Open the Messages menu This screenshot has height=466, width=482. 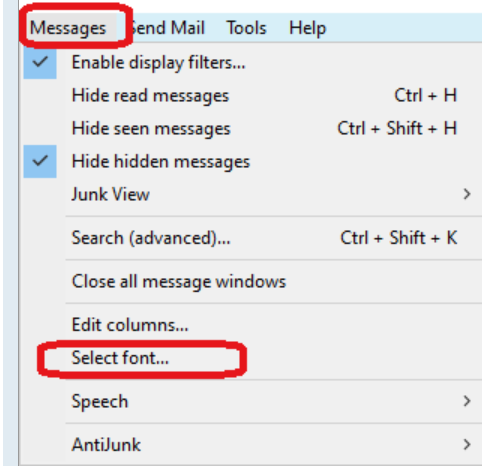coord(68,28)
